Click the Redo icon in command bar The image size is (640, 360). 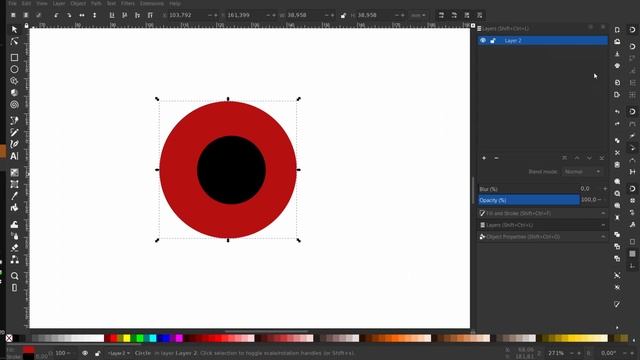click(x=617, y=124)
